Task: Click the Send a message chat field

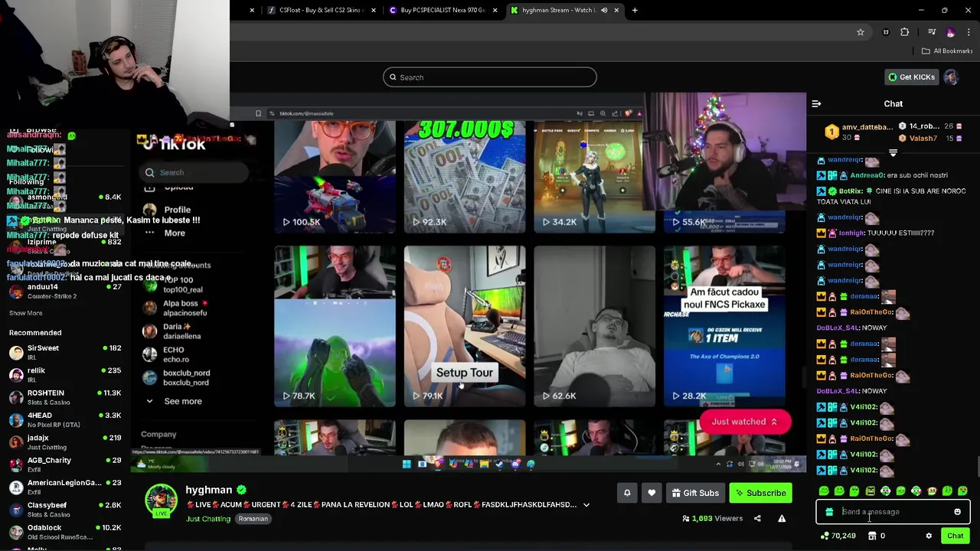Action: 892,512
